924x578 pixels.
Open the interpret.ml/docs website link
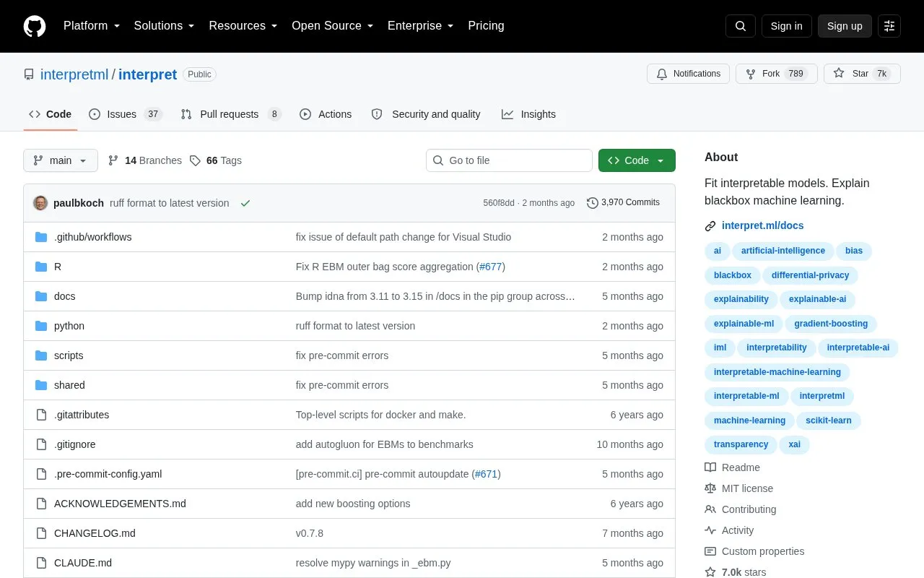click(x=762, y=225)
